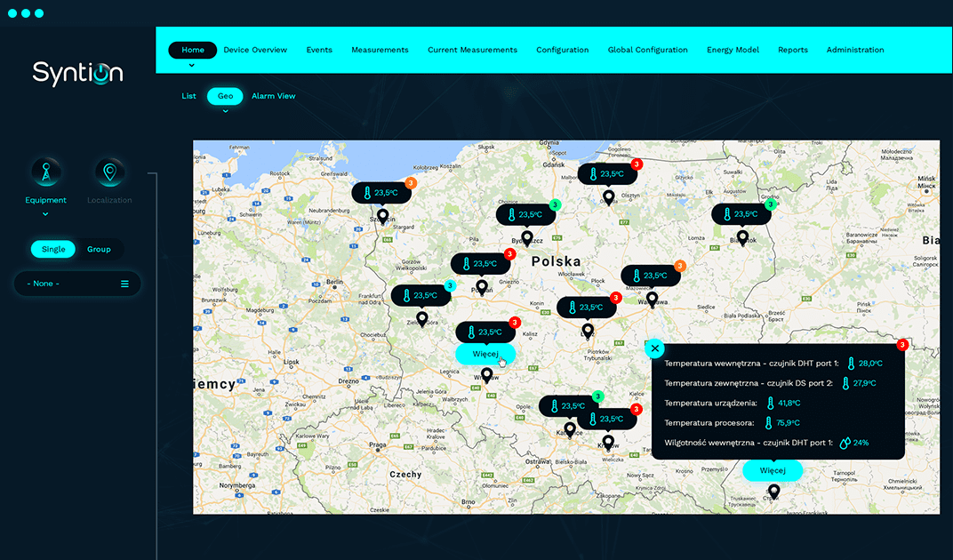Click Więcej button above Wrocław pin
Image resolution: width=953 pixels, height=560 pixels.
485,354
